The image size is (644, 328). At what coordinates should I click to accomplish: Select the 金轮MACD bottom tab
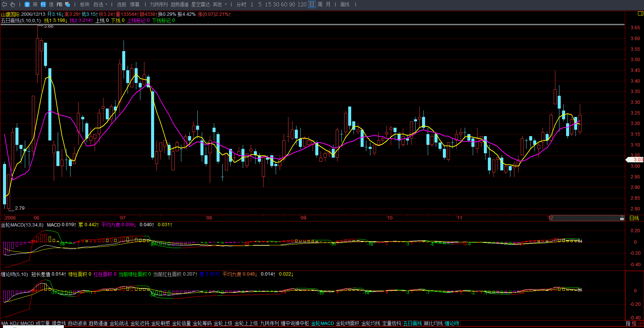(323, 323)
